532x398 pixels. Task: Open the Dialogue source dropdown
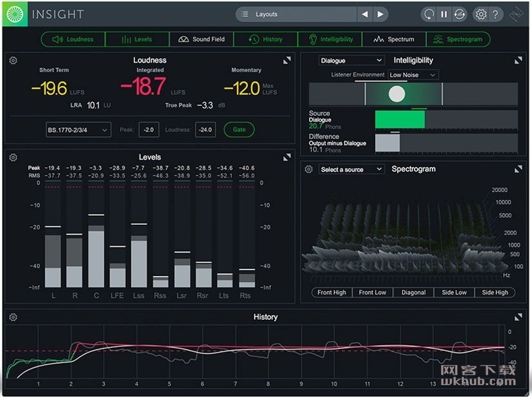351,61
